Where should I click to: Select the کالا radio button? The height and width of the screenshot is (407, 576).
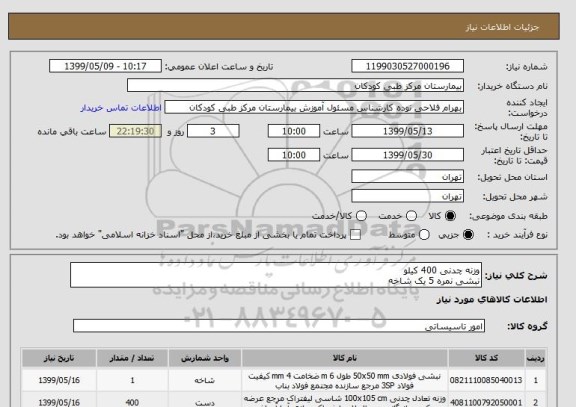point(450,216)
